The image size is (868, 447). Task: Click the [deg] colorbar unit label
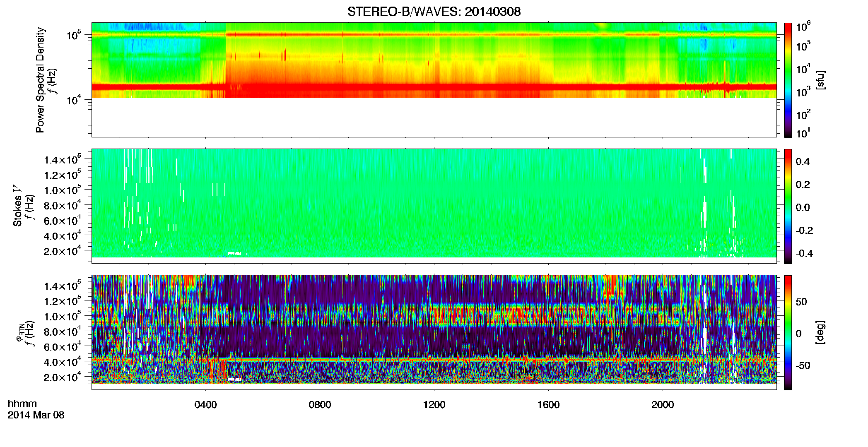[x=820, y=332]
